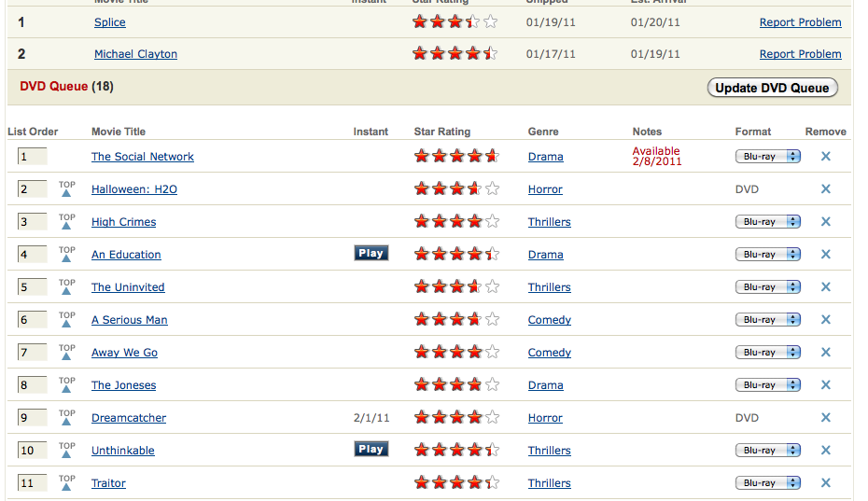Browse Drama genre beside The Joneses
Screen dimensions: 868x501
pyautogui.click(x=545, y=385)
